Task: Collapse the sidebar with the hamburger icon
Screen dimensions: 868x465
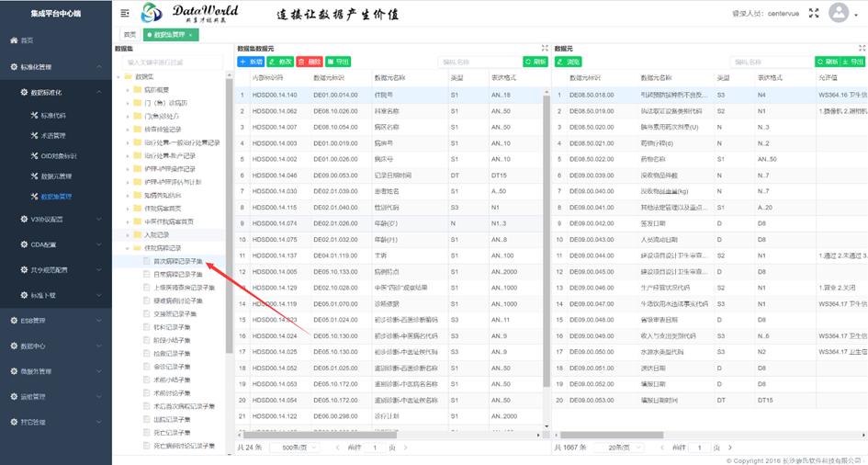Action: click(x=125, y=13)
